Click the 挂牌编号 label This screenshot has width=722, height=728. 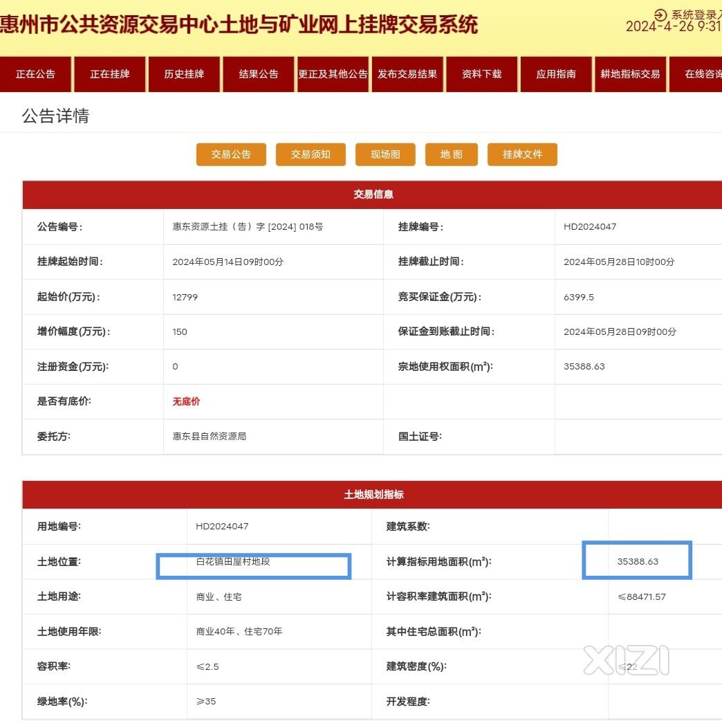[x=420, y=227]
